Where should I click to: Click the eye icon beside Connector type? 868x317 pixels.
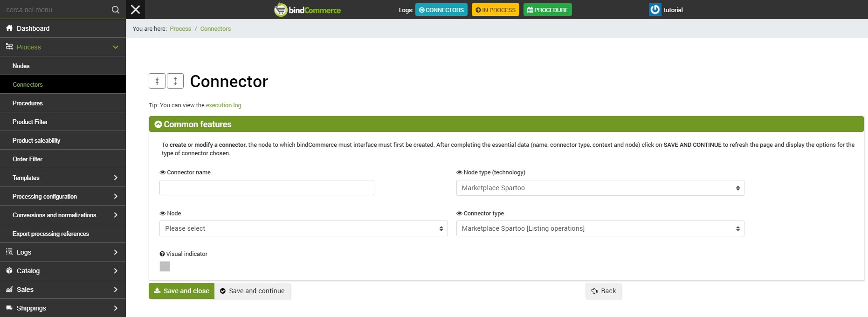tap(459, 214)
